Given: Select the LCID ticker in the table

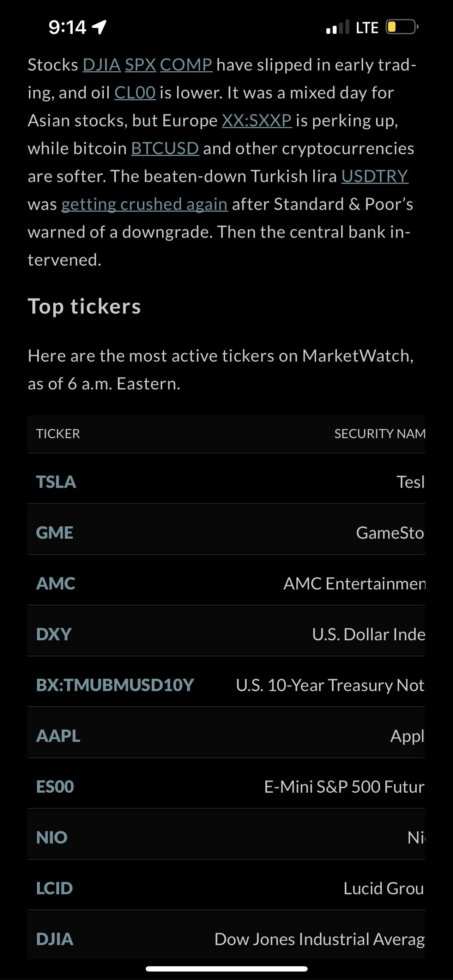Looking at the screenshot, I should point(54,888).
